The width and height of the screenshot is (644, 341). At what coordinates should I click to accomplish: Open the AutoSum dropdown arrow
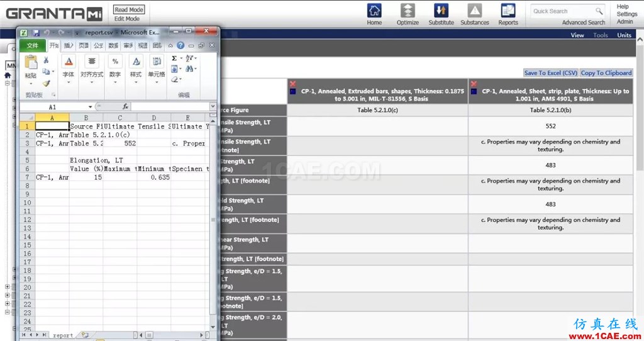click(180, 59)
